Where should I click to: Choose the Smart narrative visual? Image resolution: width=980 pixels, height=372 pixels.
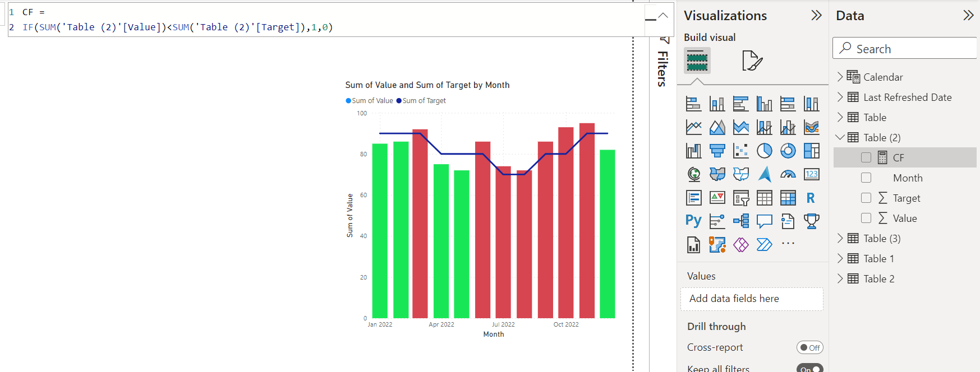tap(788, 221)
